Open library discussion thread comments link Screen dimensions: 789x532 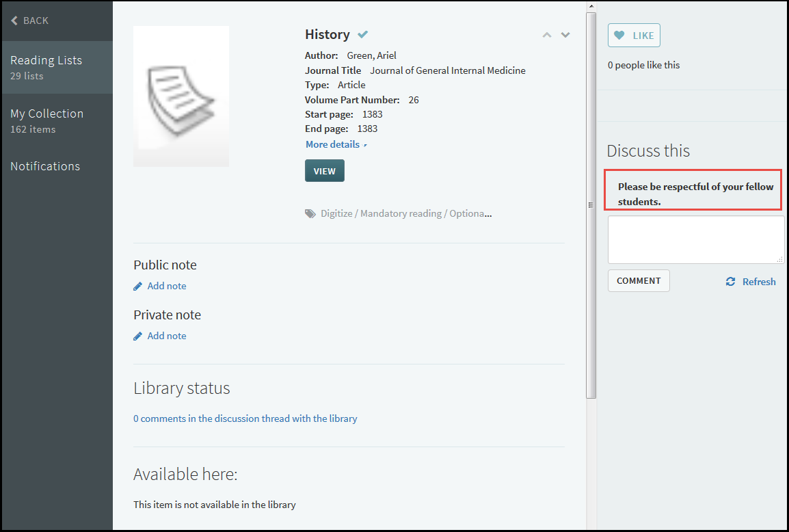[x=245, y=418]
